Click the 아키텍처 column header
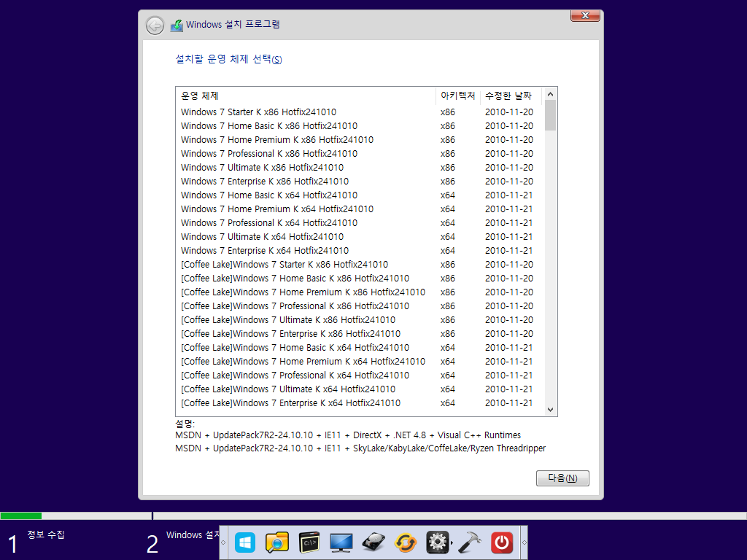The image size is (747, 560). [x=458, y=96]
